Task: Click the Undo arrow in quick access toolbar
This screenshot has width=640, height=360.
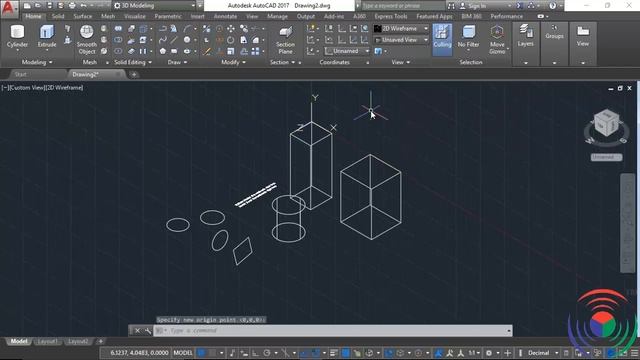Action: pyautogui.click(x=84, y=6)
